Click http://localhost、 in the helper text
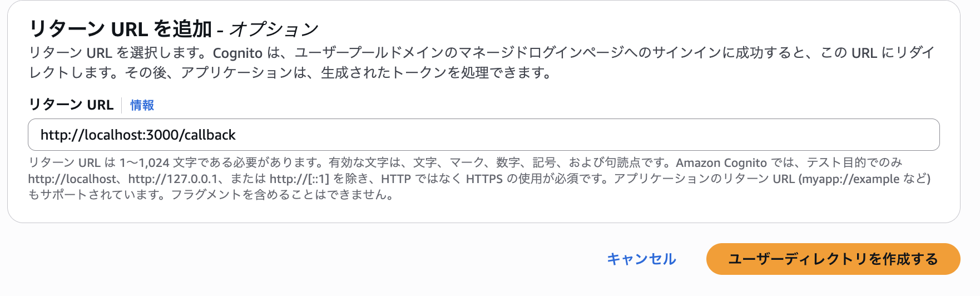This screenshot has width=980, height=296. click(x=78, y=179)
